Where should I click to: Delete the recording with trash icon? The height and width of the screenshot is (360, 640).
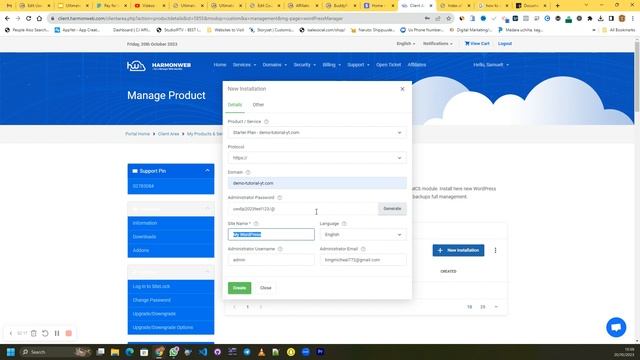(x=34, y=333)
